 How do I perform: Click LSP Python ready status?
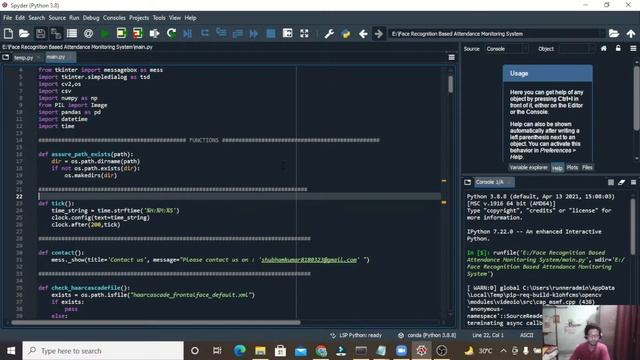[x=356, y=335]
